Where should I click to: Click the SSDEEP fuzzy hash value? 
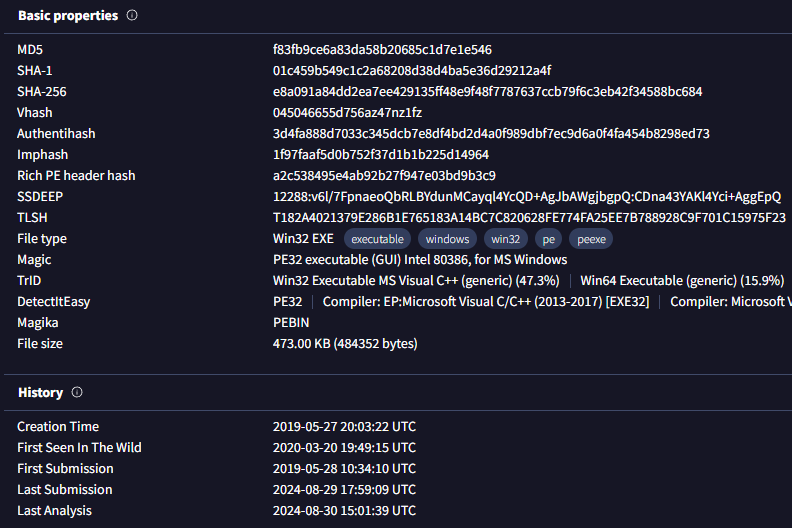pos(526,197)
